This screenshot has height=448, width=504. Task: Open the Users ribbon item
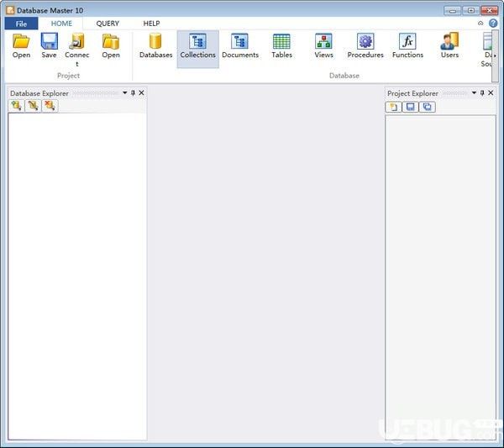[449, 46]
